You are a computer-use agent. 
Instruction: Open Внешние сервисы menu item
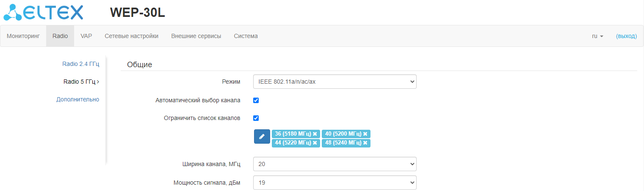click(x=196, y=36)
